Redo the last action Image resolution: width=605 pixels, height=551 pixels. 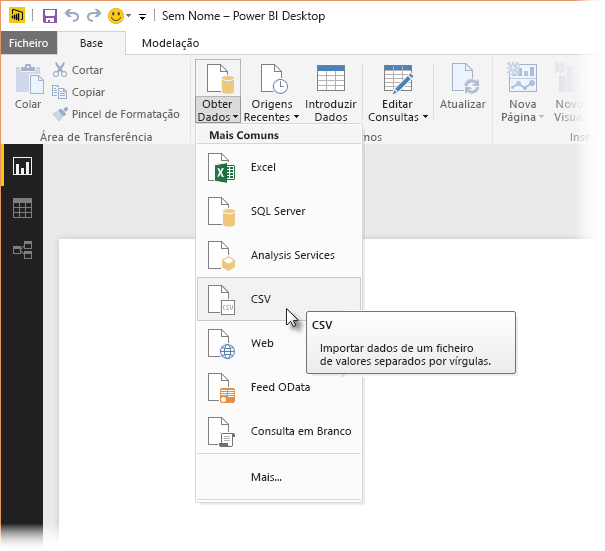pos(93,16)
